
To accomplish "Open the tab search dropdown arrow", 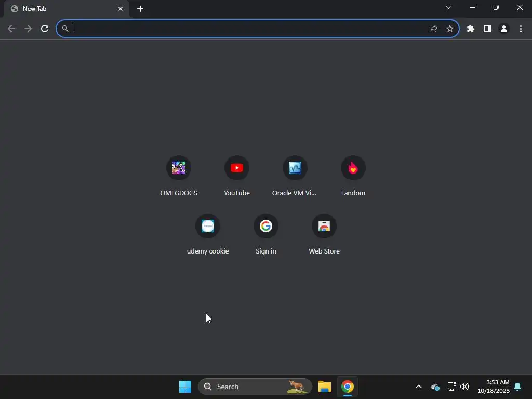I will [x=448, y=7].
